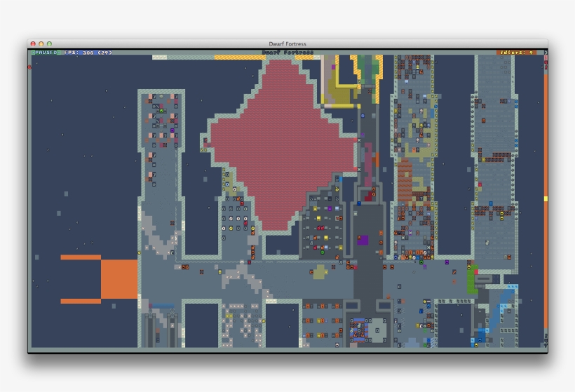Select the brown brick area in right column
This screenshot has height=392, width=575.
click(x=405, y=182)
